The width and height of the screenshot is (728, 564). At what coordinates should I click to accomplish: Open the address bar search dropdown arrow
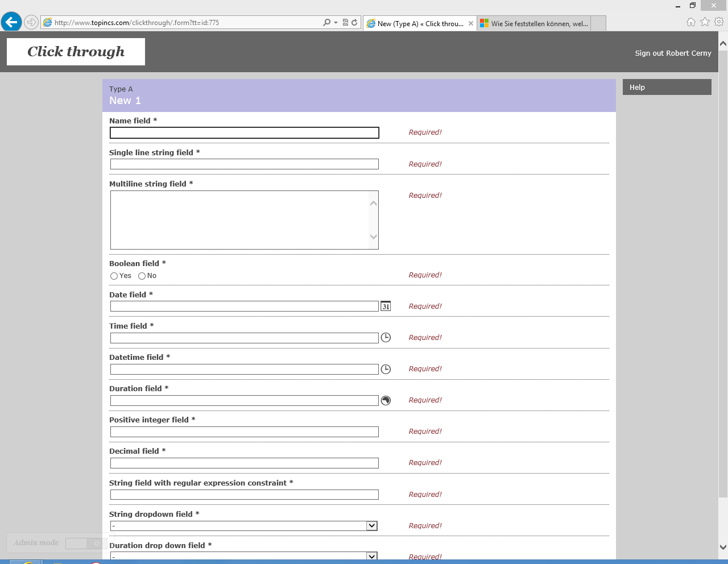(x=336, y=23)
